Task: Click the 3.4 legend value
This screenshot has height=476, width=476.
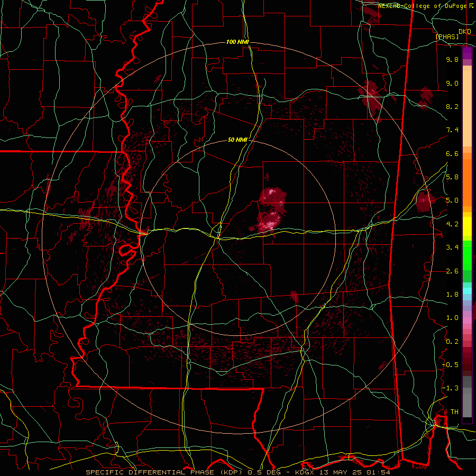Action: tap(452, 248)
